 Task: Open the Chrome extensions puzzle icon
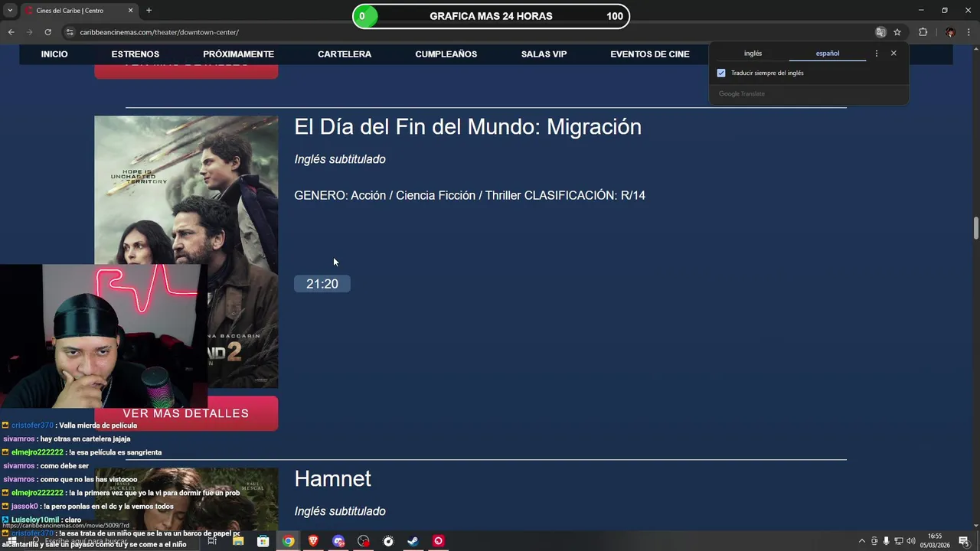point(923,32)
